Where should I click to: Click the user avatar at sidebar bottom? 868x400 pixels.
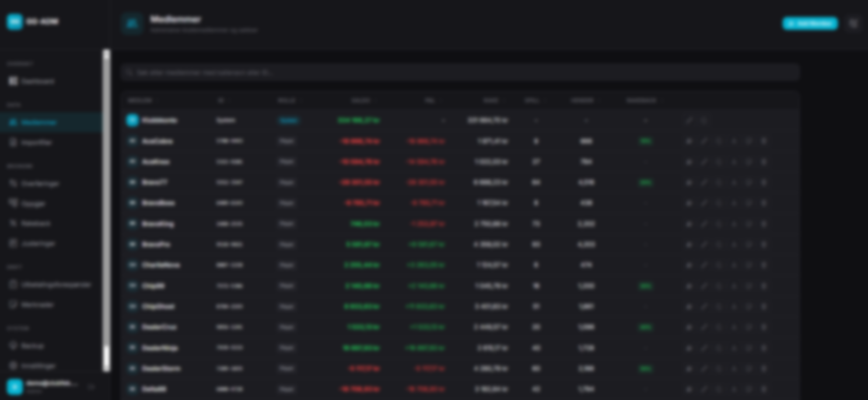point(14,386)
